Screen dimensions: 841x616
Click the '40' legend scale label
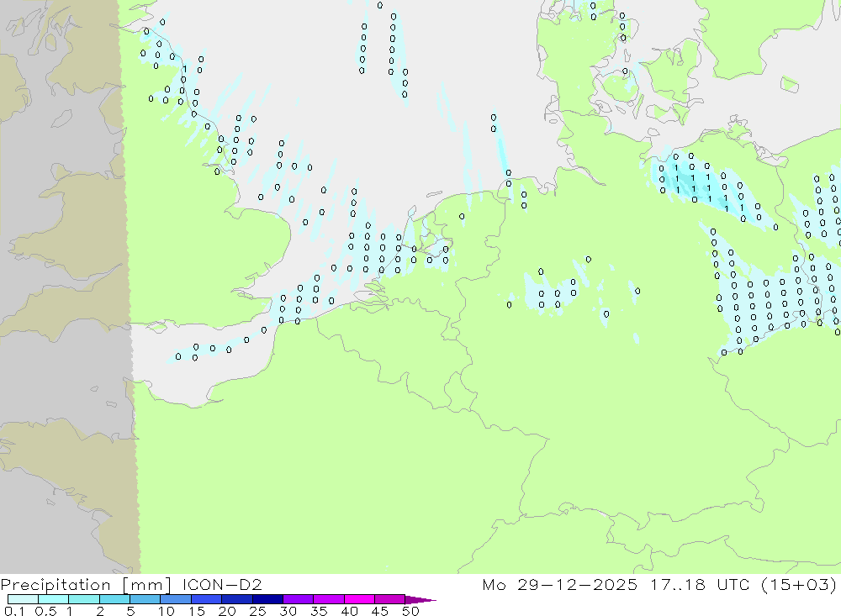[x=350, y=611]
